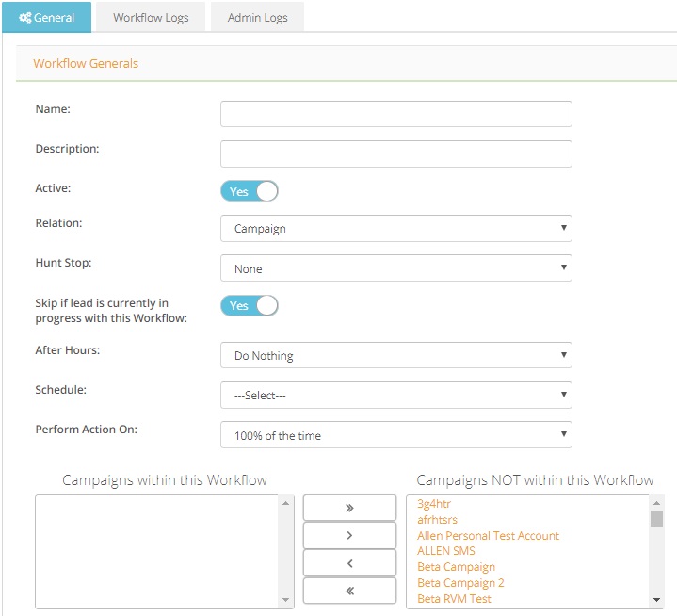Select ALLEN SMS campaign
This screenshot has width=677, height=616.
pos(445,551)
